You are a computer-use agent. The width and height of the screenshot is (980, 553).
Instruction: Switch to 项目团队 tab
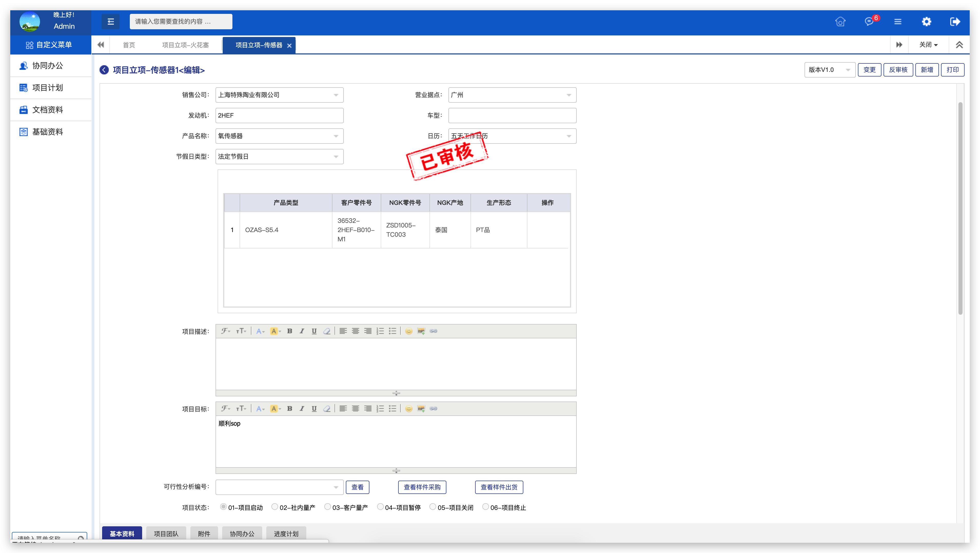coord(166,533)
